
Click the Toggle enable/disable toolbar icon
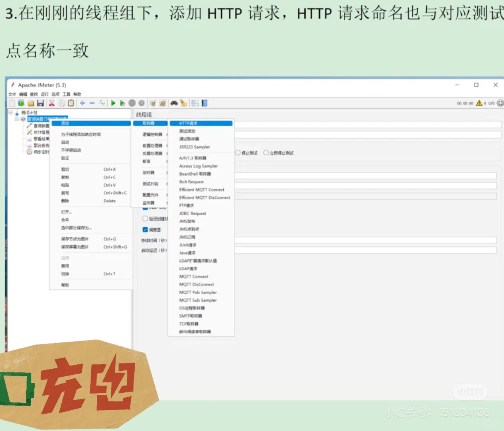[x=102, y=103]
